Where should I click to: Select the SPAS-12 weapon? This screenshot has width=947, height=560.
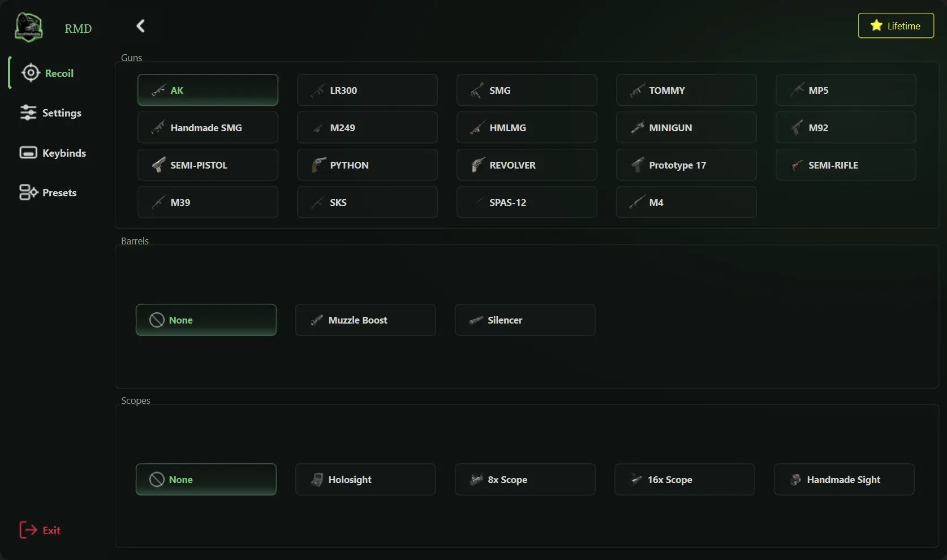(x=526, y=202)
